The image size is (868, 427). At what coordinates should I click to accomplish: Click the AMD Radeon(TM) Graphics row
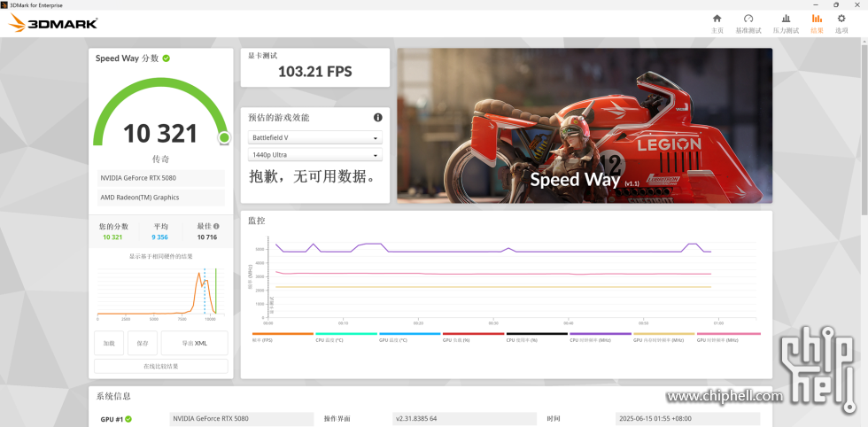[x=161, y=198]
